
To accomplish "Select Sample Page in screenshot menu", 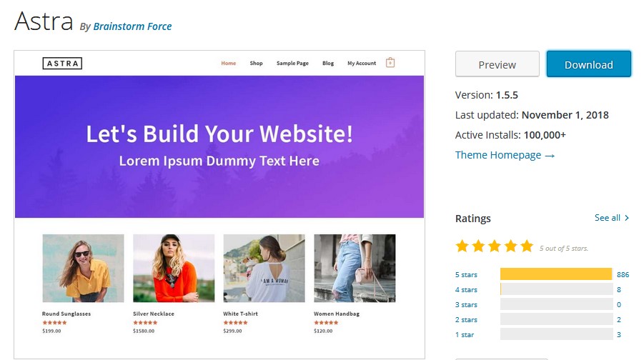I will click(292, 64).
